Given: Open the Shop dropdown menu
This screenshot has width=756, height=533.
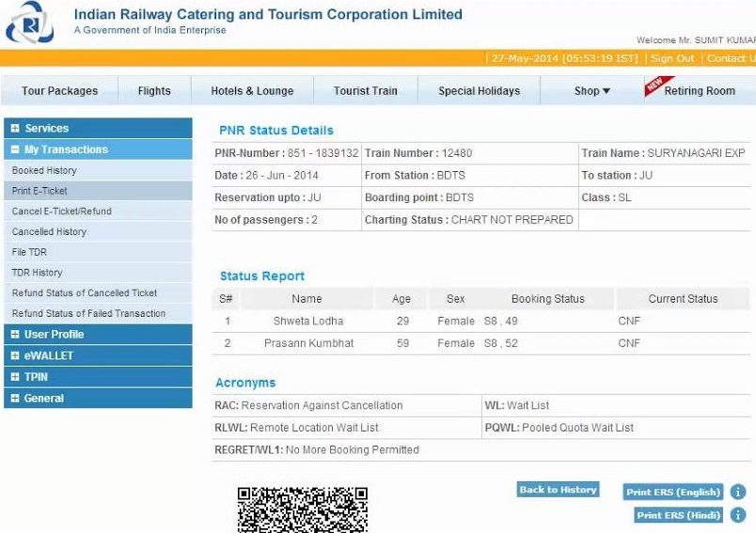Looking at the screenshot, I should point(591,90).
